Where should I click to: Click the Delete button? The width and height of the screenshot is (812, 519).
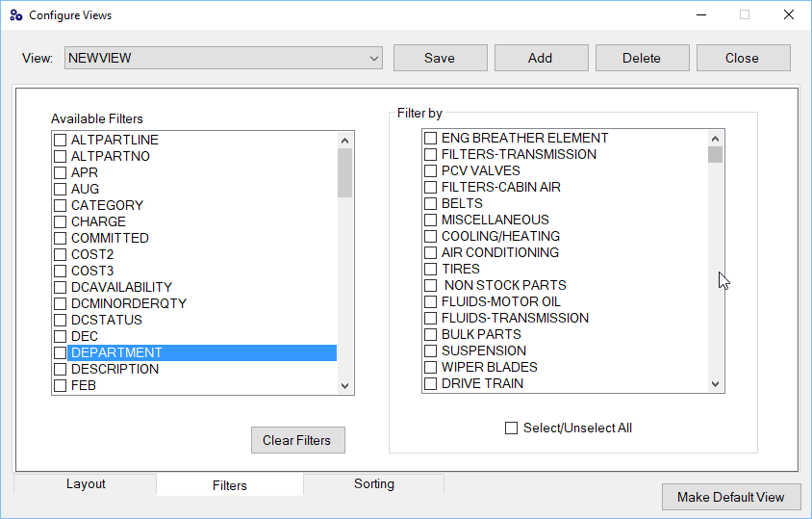point(642,58)
